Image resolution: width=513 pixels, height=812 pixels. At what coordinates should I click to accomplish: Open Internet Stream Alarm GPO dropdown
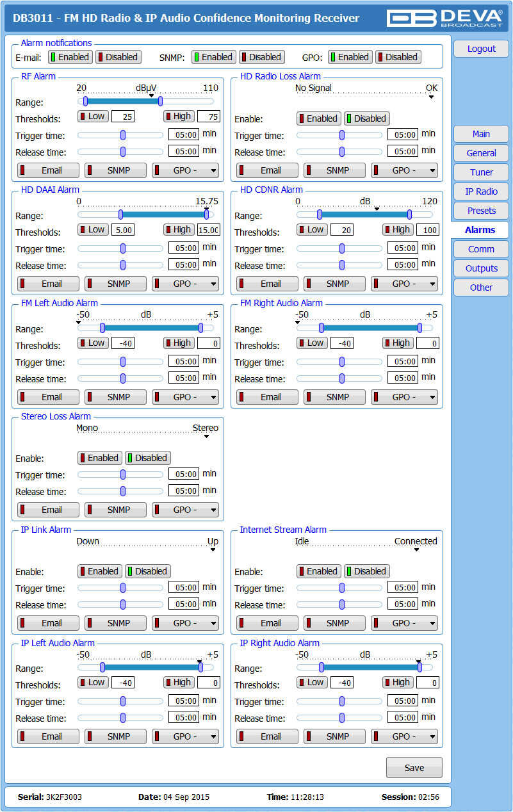point(404,623)
